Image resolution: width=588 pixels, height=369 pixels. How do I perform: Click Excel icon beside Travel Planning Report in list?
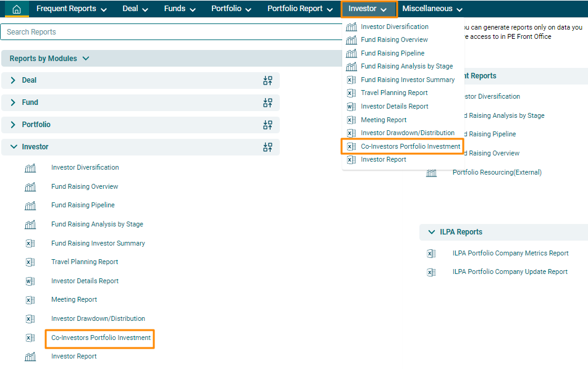click(x=30, y=262)
